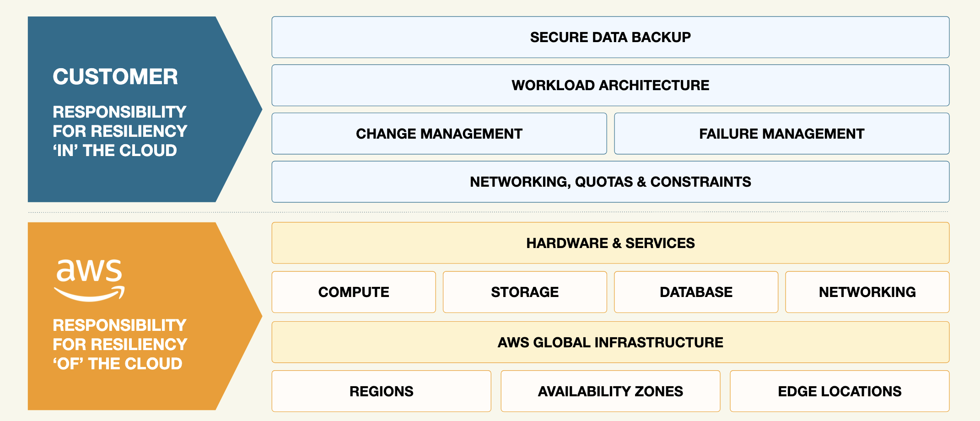Click the CUSTOMER heading text
Viewport: 980px width, 421px height.
pos(115,76)
